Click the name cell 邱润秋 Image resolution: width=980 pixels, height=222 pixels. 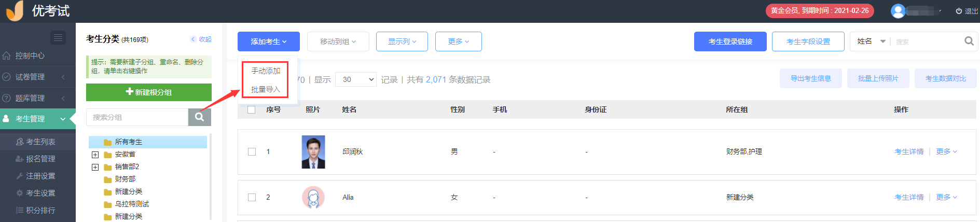353,152
